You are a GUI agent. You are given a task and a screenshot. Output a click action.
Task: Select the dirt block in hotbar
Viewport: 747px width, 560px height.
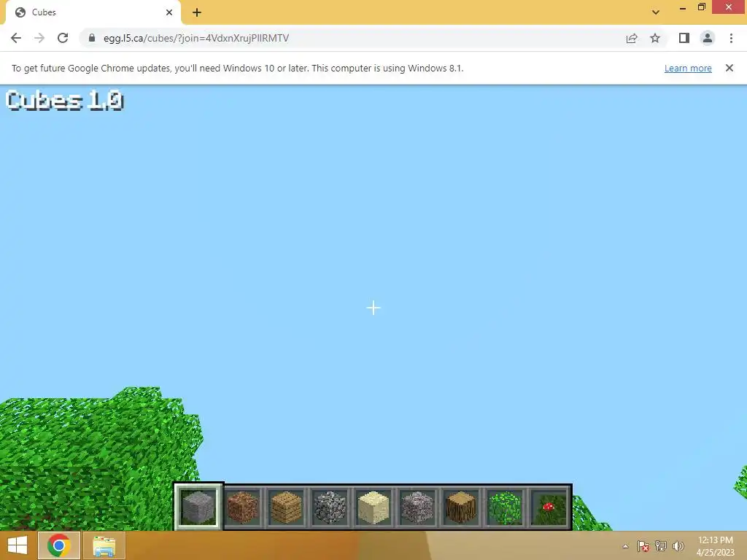[242, 507]
